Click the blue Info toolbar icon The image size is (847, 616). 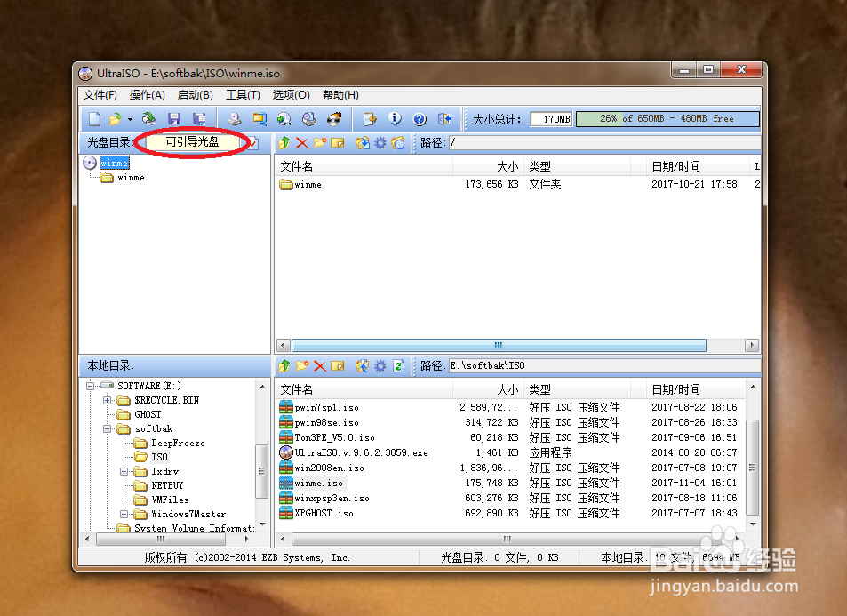[x=395, y=119]
